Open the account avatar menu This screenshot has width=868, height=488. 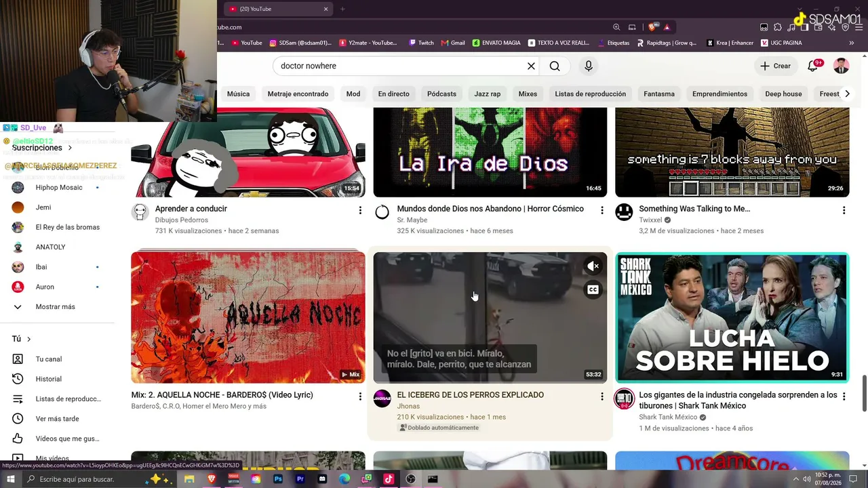842,66
